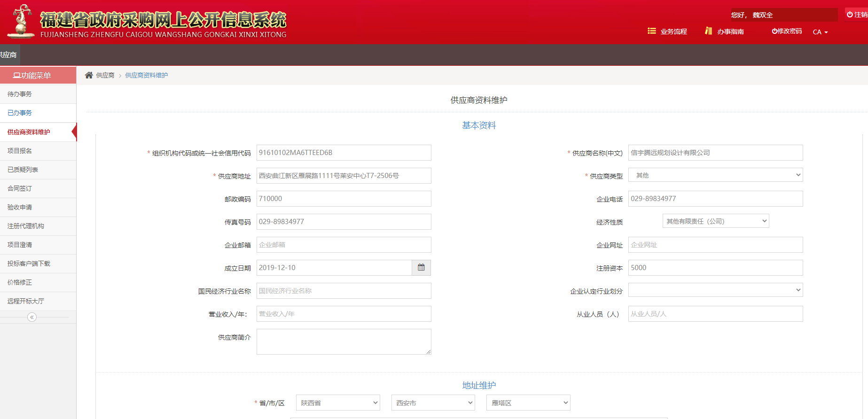Viewport: 868px width, 419px height.
Task: Click the 成立日期 date field
Action: 334,268
